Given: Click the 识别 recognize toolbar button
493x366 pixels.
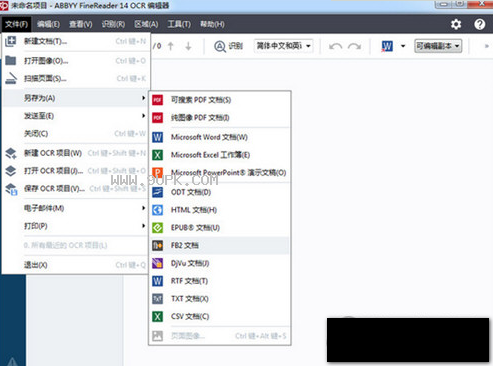Looking at the screenshot, I should [x=228, y=46].
